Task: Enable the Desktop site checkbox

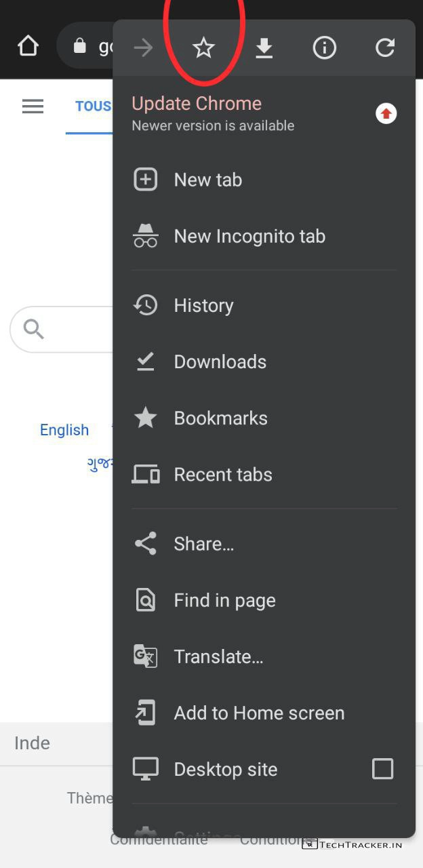Action: (382, 769)
